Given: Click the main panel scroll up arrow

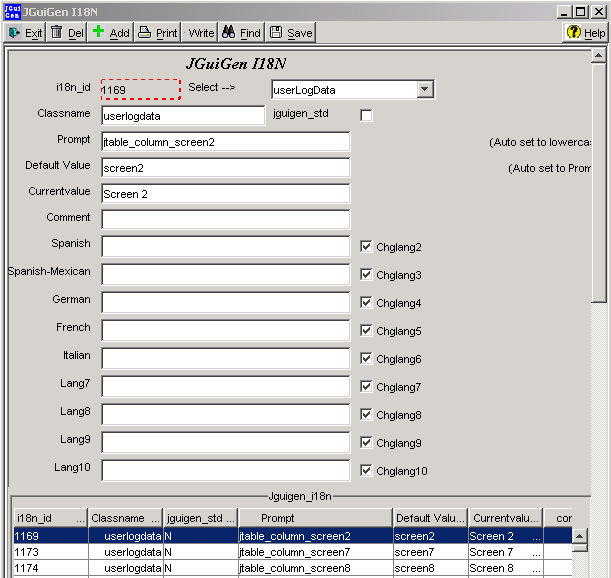Looking at the screenshot, I should tap(598, 56).
